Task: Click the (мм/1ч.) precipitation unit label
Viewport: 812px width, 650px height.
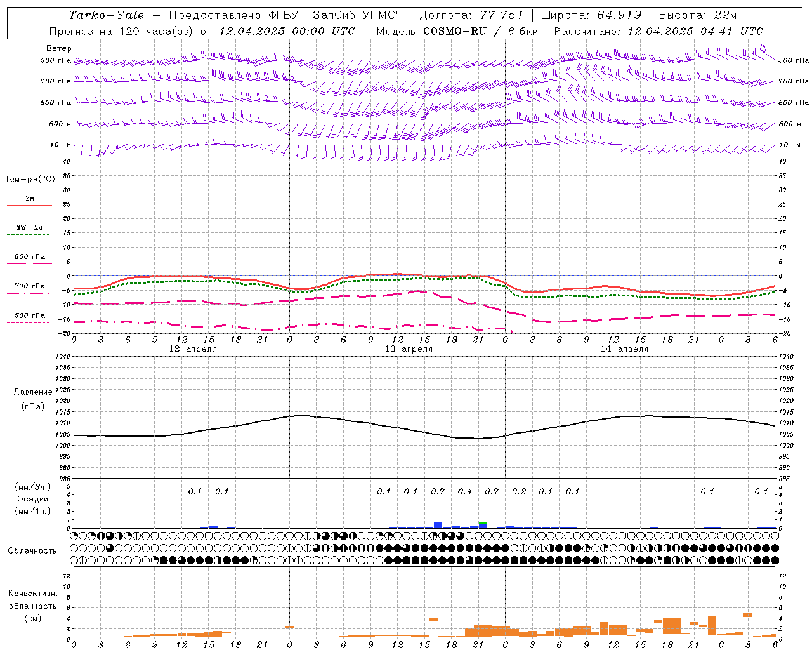Action: [33, 511]
